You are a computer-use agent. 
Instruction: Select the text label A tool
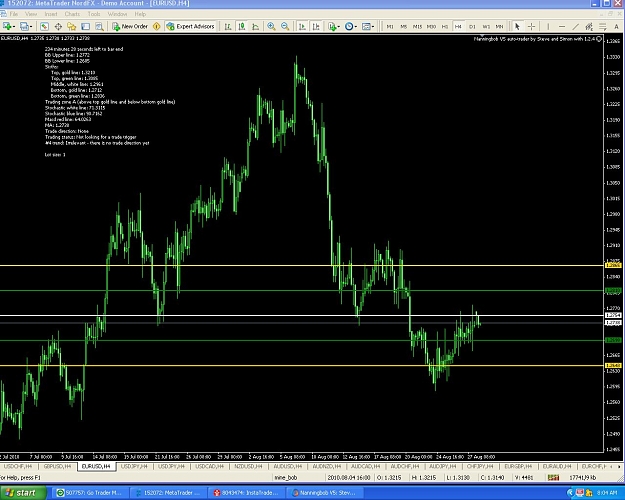click(x=616, y=26)
